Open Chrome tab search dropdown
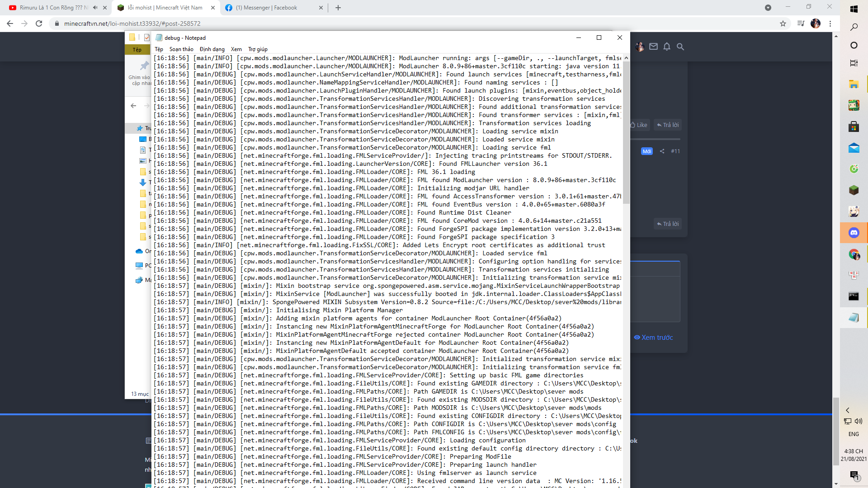 pos(768,8)
